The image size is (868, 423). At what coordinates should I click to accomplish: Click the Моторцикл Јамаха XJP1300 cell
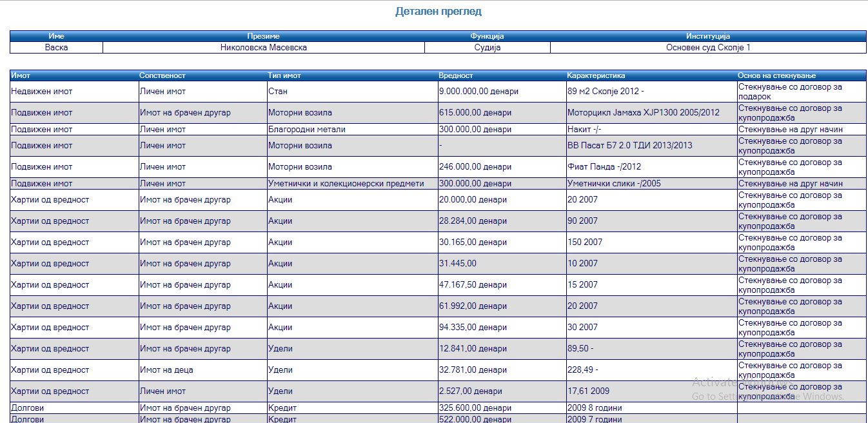coord(643,113)
